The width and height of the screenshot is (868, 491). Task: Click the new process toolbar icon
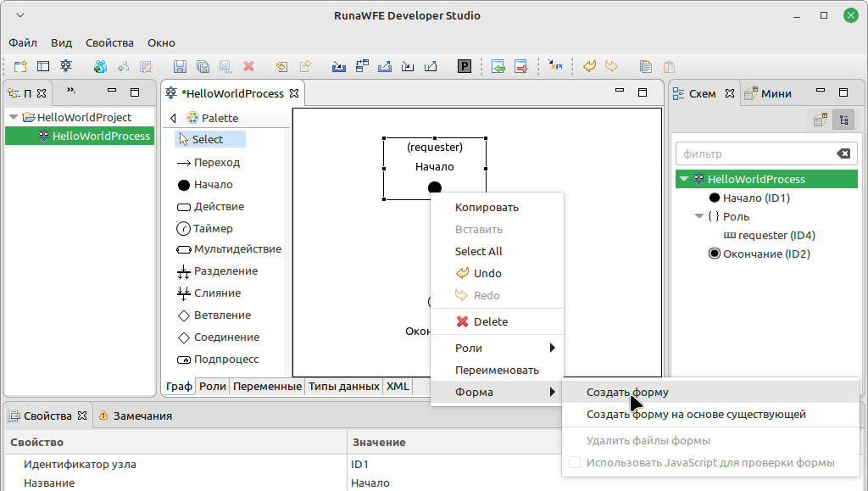[66, 66]
